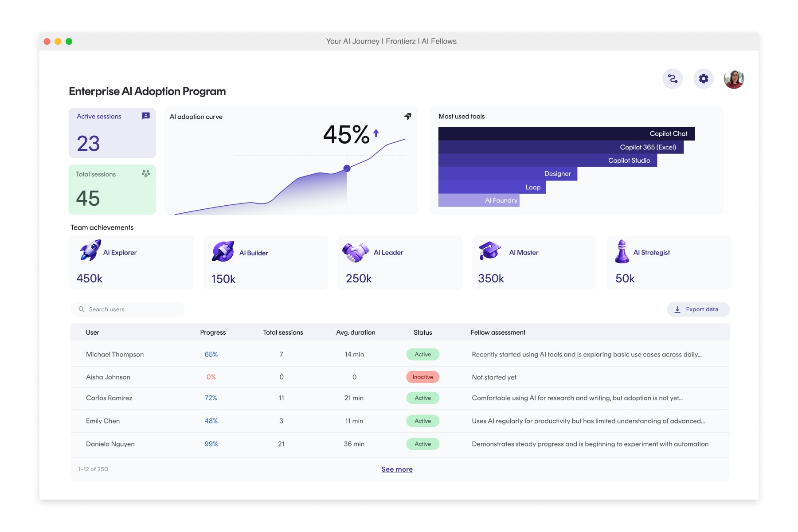Screen dimensions: 798x532
Task: Click the Total sessions group icon
Action: pyautogui.click(x=146, y=174)
